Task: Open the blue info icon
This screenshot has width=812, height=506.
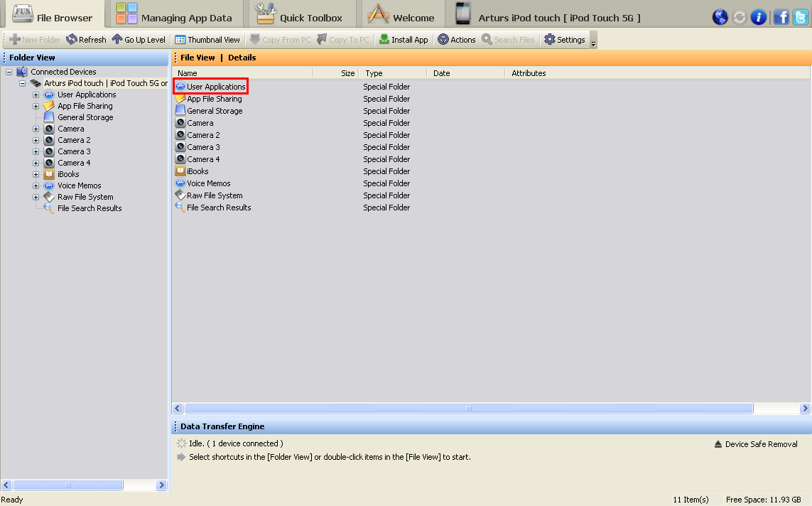Action: pos(759,18)
